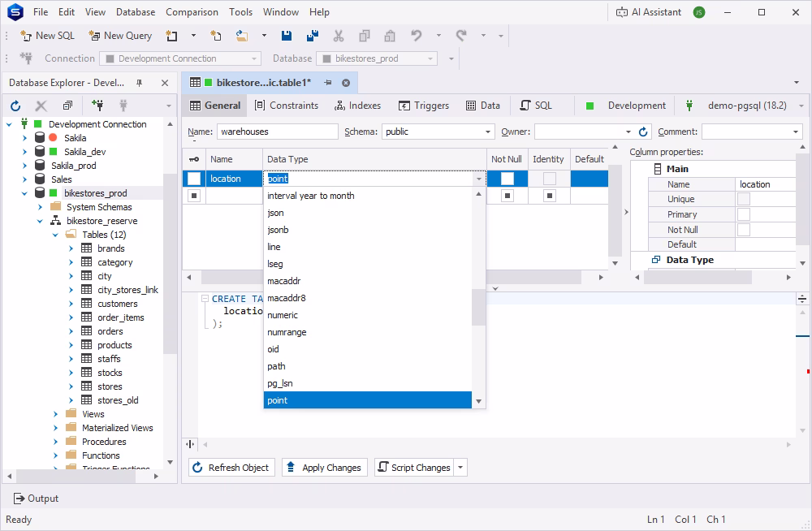Toggle primary key checkbox for location row

pyautogui.click(x=194, y=179)
